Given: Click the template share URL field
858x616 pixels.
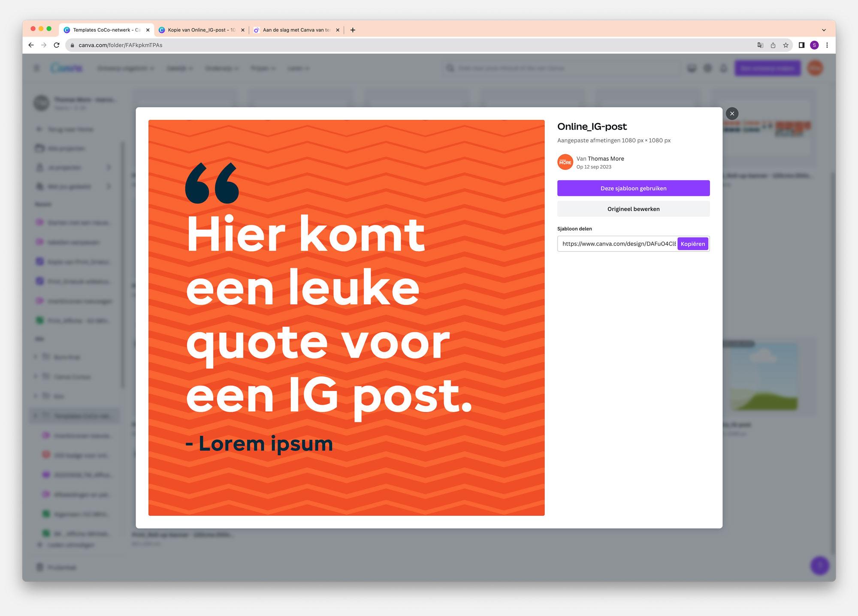Looking at the screenshot, I should 618,244.
